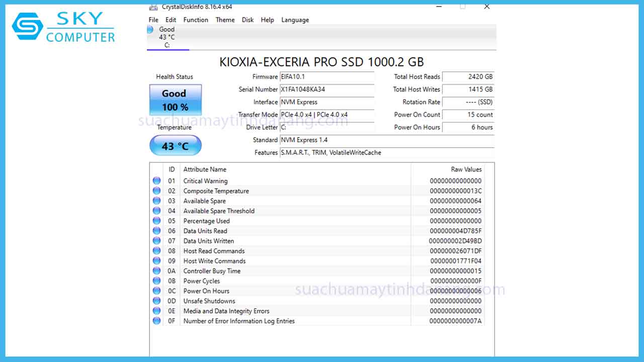This screenshot has height=362, width=644.
Task: Click the Good 100 % health status button
Action: point(175,100)
